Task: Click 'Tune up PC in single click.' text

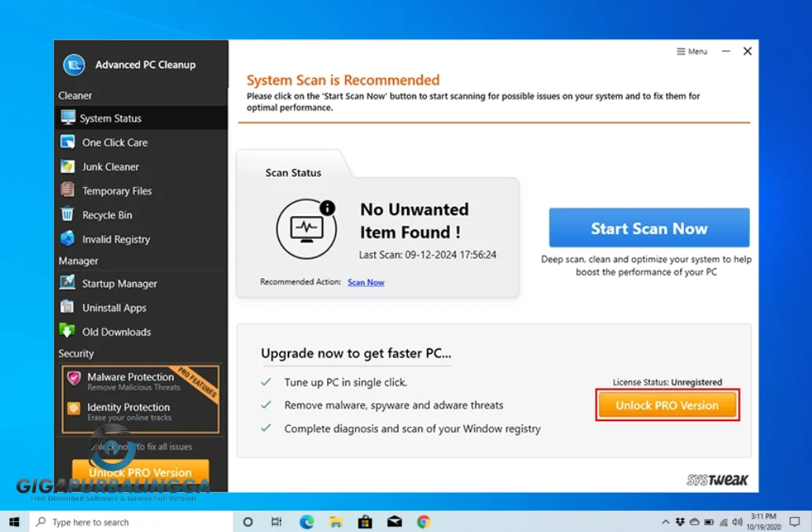Action: (x=345, y=383)
